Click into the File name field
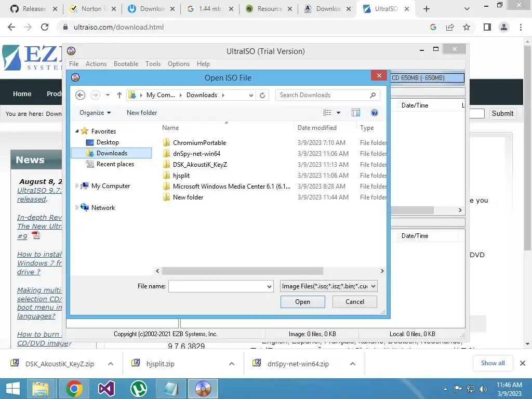The image size is (532, 399). tap(217, 286)
